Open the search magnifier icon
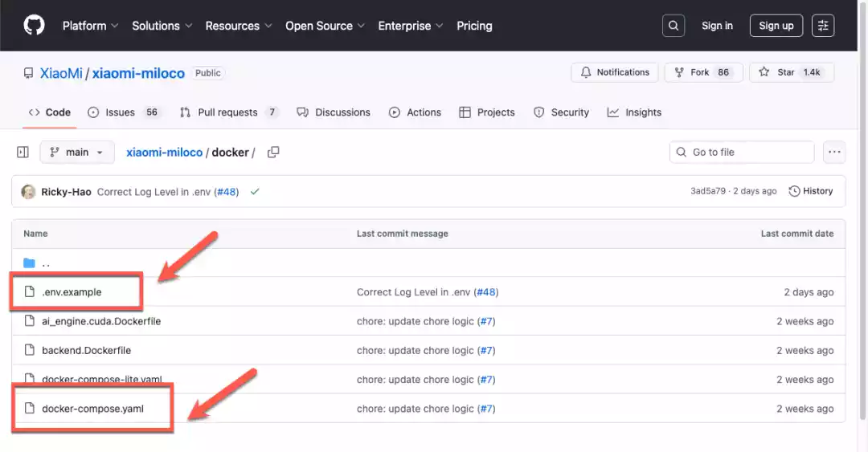 (x=674, y=26)
